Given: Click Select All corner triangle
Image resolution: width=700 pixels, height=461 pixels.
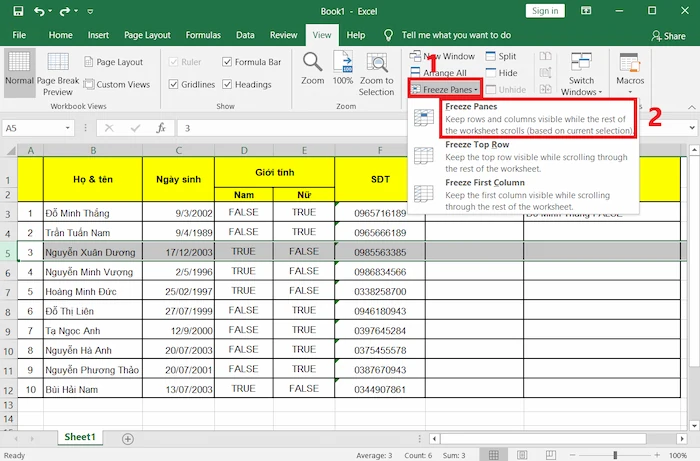Looking at the screenshot, I should 10,151.
